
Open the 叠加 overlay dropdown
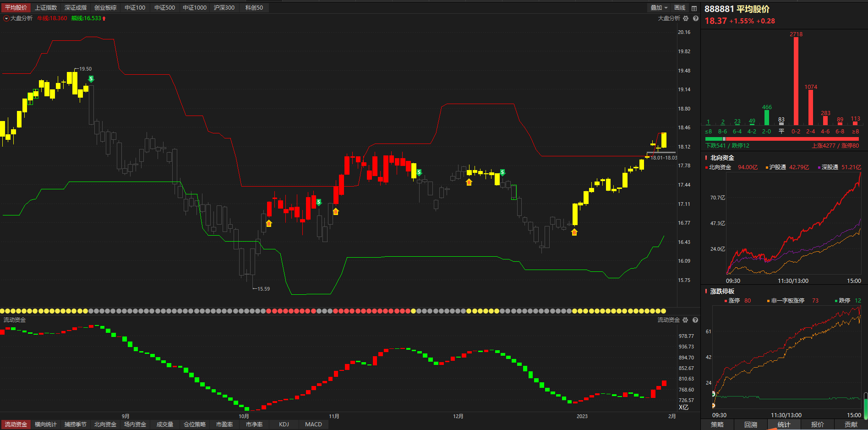point(659,8)
